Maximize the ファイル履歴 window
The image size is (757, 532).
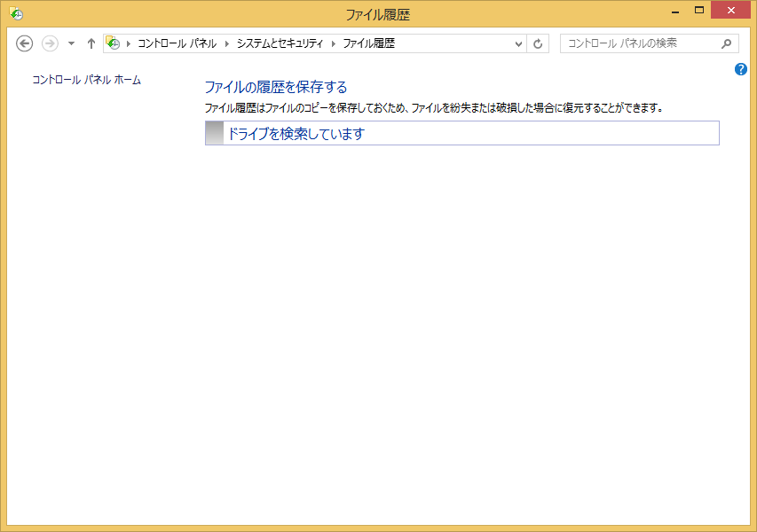699,10
